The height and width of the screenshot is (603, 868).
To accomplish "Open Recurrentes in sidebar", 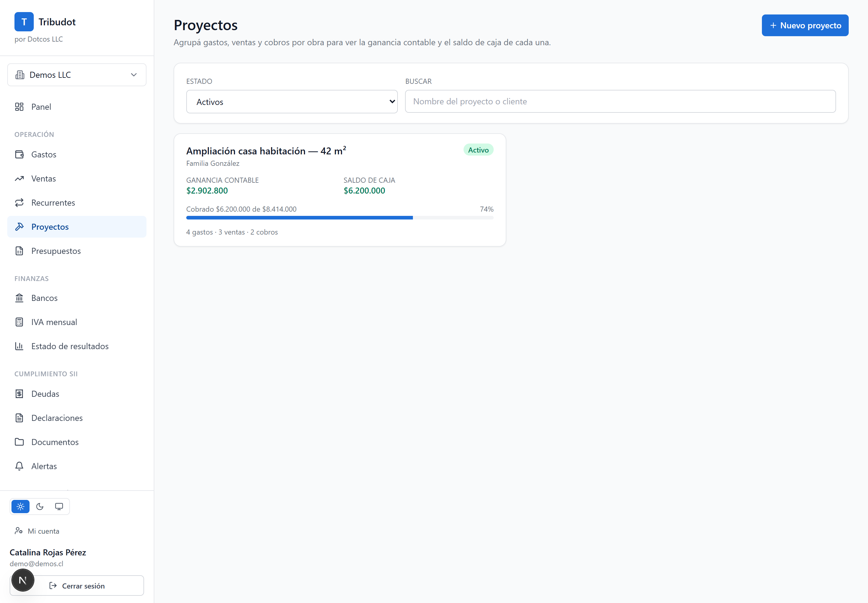I will 77,203.
